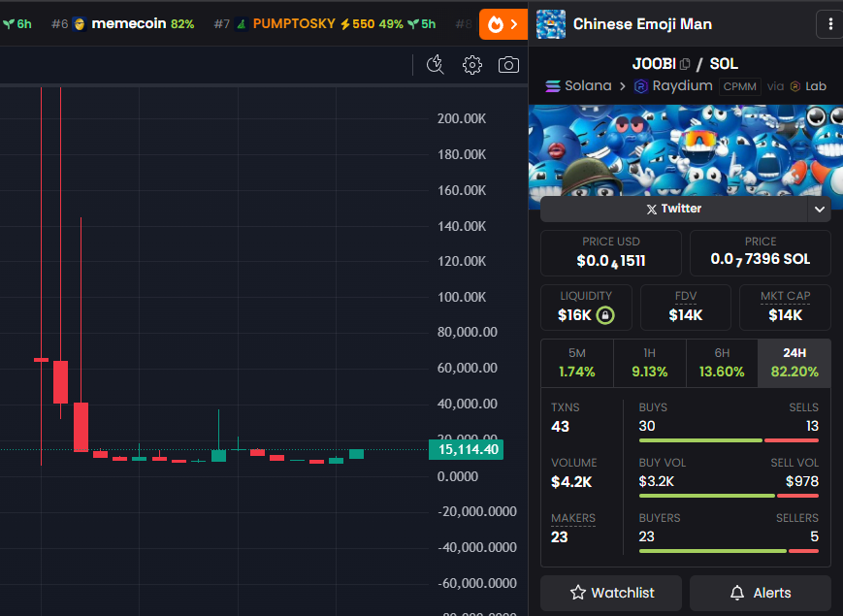The height and width of the screenshot is (616, 843).
Task: Click the BUYS count 30
Action: click(647, 426)
